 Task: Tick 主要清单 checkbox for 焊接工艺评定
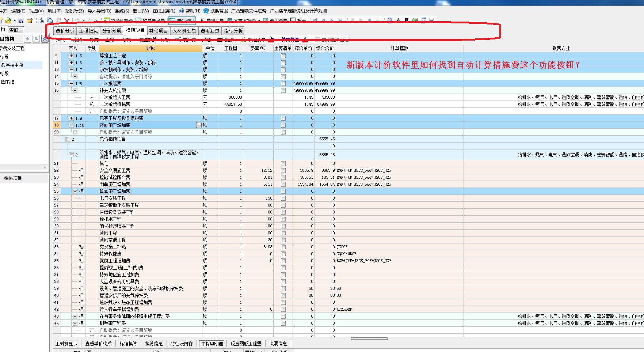tap(283, 56)
